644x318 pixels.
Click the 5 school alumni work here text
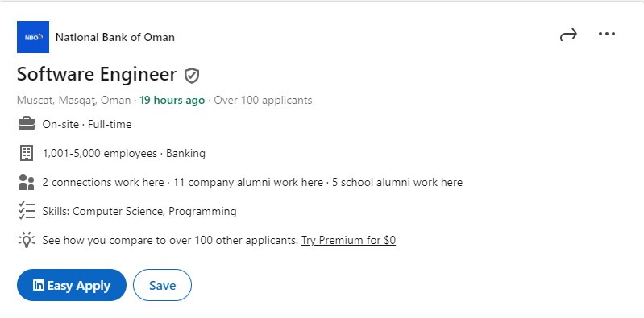point(397,182)
